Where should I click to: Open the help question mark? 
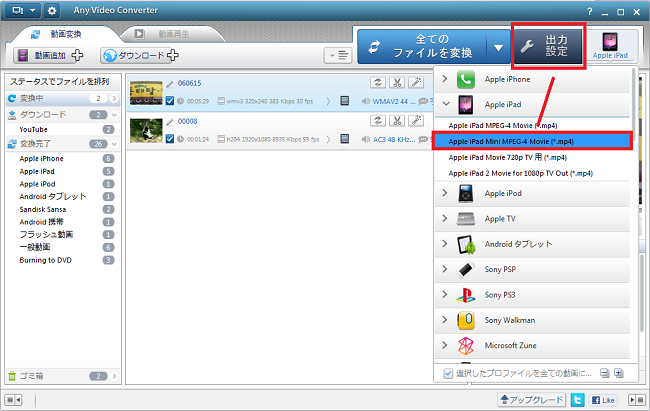click(589, 12)
